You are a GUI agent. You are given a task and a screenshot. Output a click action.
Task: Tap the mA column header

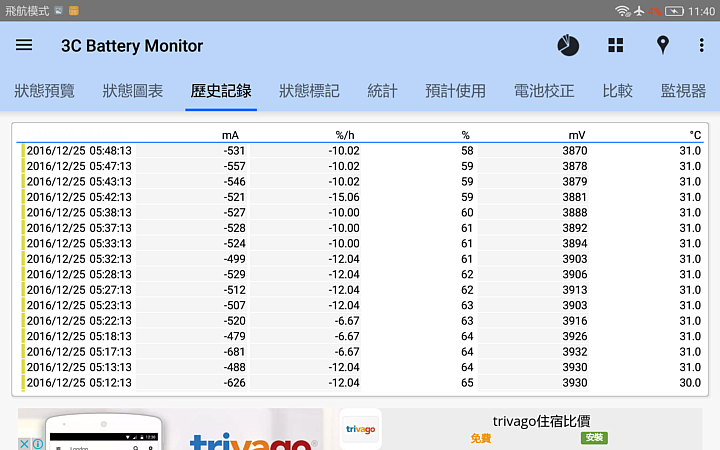pos(230,135)
